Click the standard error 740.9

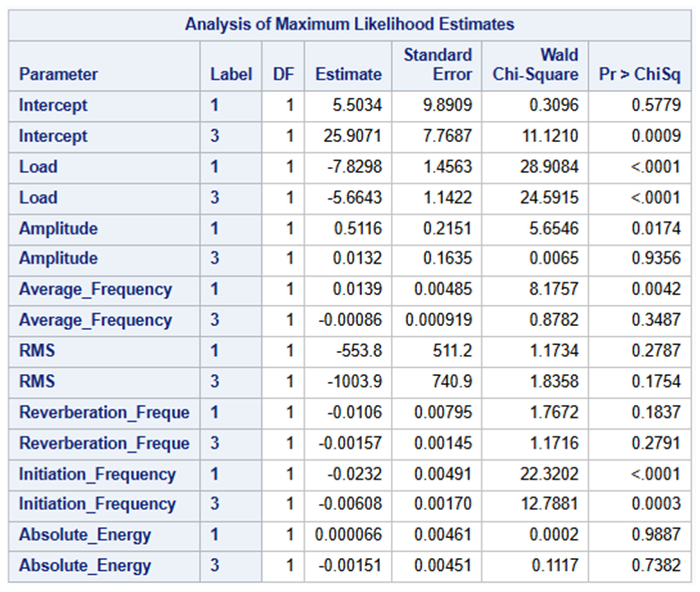tap(452, 381)
